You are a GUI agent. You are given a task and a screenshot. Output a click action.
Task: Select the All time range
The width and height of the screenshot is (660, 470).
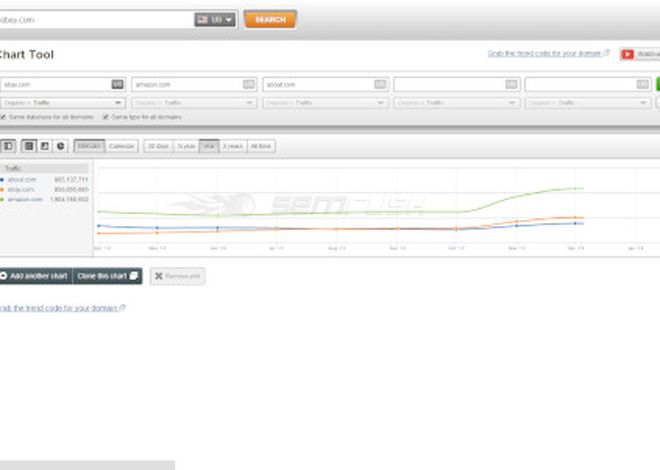(261, 146)
